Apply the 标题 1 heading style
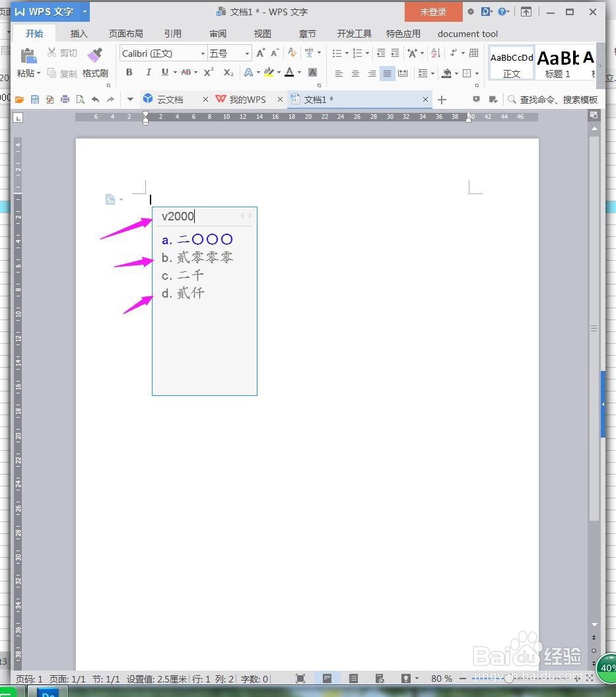The image size is (616, 697). coord(558,63)
